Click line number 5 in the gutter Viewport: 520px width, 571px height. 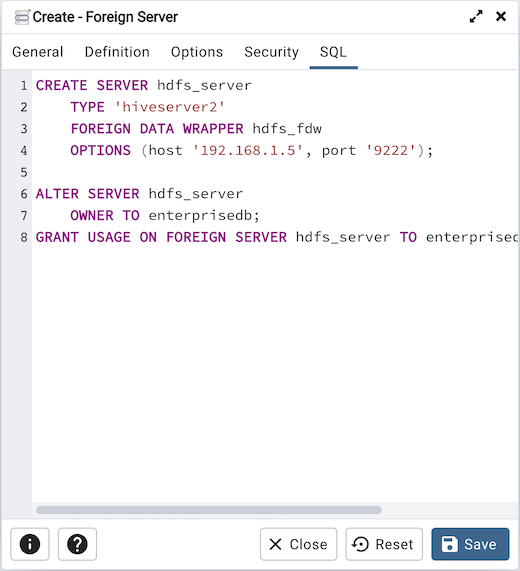pos(24,172)
